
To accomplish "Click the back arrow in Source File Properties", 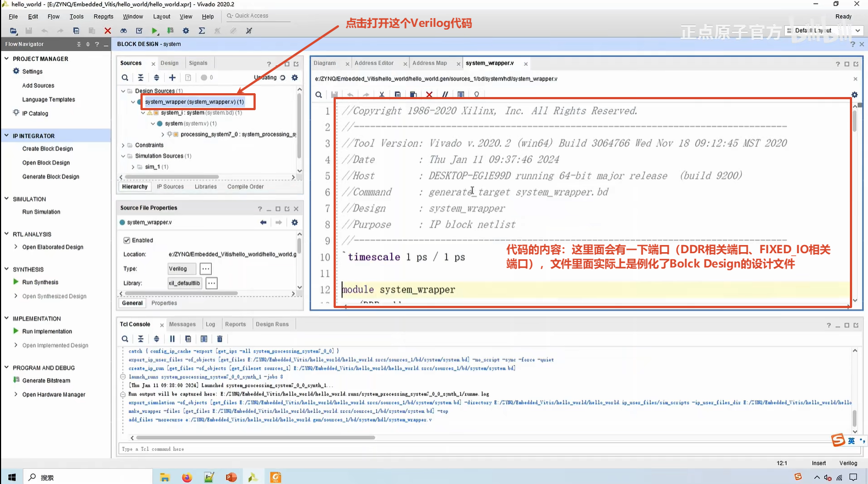I will (x=263, y=223).
